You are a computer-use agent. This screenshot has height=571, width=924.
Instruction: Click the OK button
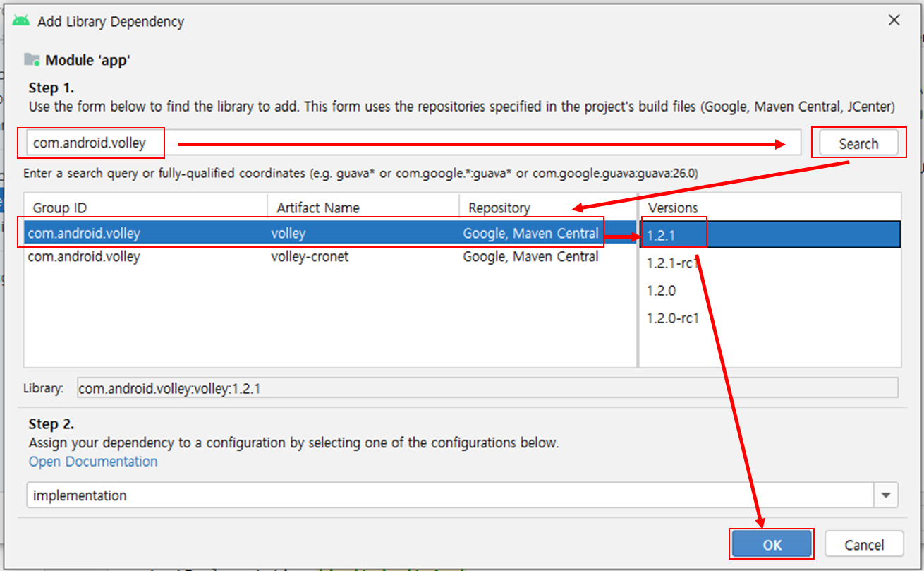(772, 545)
